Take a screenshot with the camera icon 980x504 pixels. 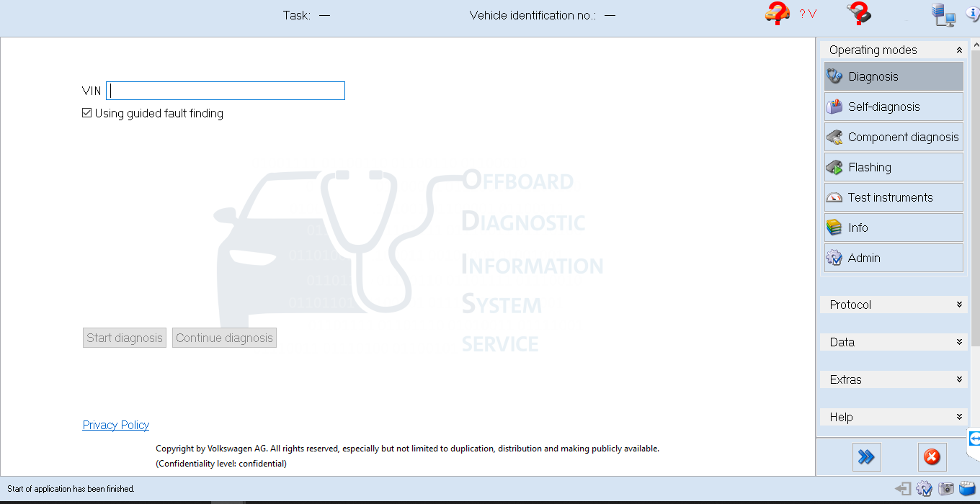(x=946, y=489)
